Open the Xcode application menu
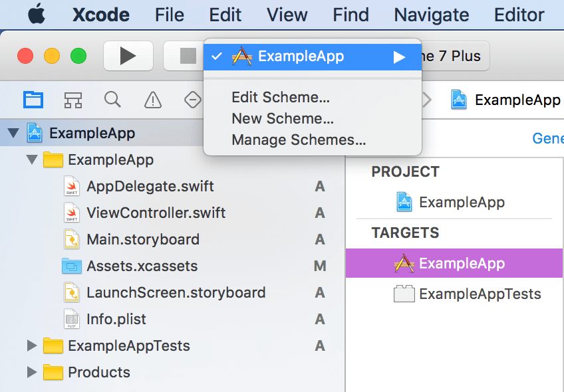Viewport: 564px width, 392px height. (100, 15)
